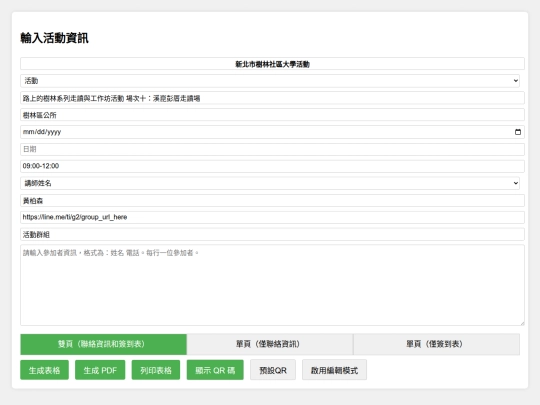The width and height of the screenshot is (540, 405).
Task: Click the 生成 PDF button
Action: [x=100, y=370]
